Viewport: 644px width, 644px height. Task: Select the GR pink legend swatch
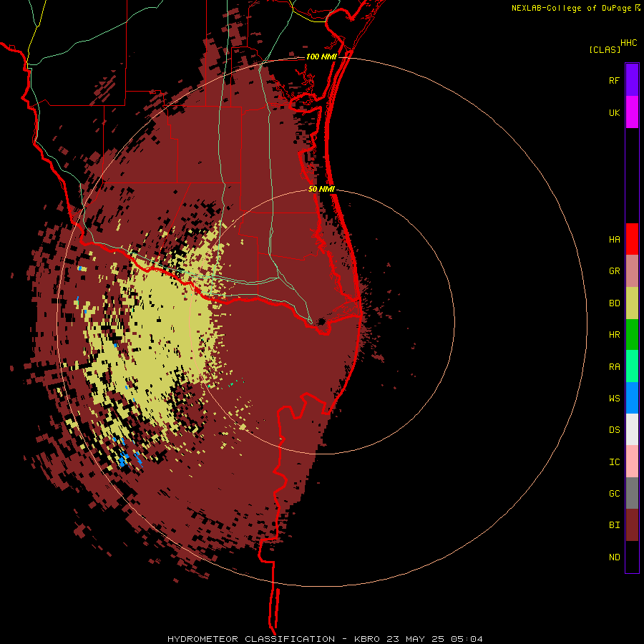pyautogui.click(x=632, y=271)
